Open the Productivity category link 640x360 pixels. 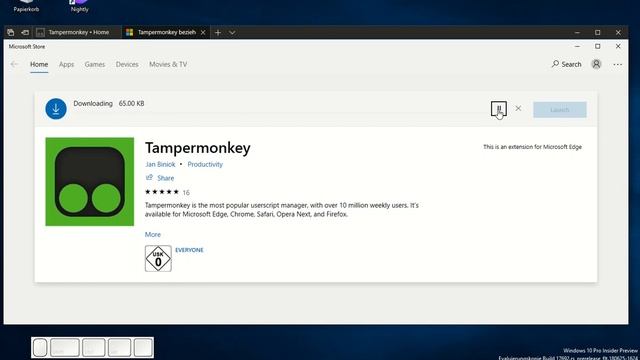tap(205, 164)
